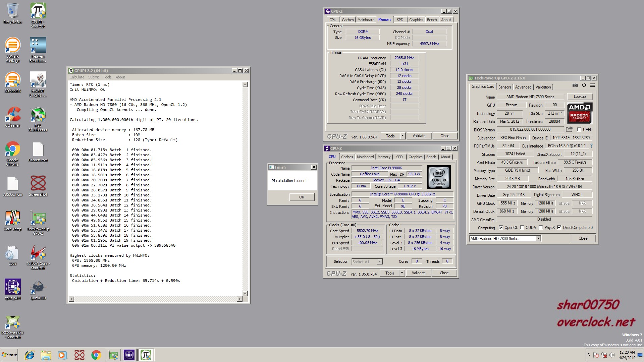Open the Recycle Bin desktop icon
This screenshot has height=362, width=644.
click(x=12, y=13)
